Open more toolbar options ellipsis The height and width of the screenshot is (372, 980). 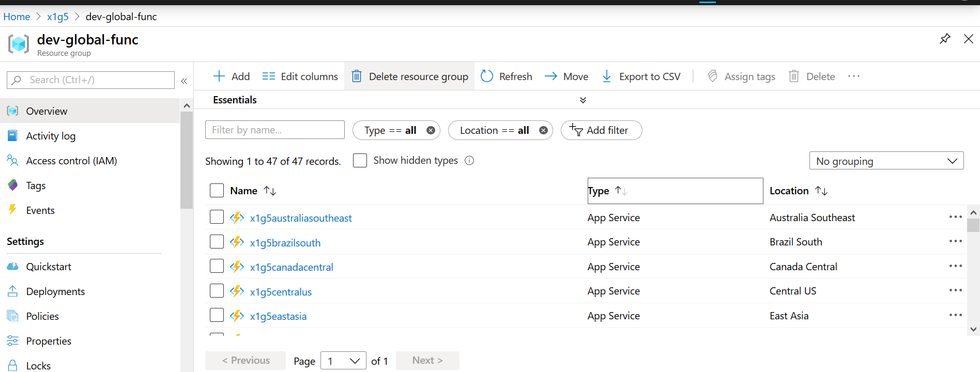tap(853, 76)
